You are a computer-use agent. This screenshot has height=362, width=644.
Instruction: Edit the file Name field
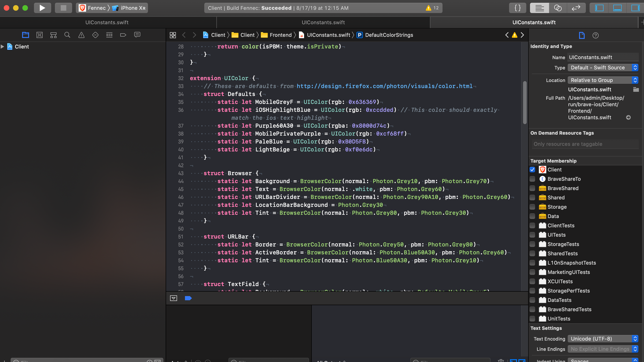603,57
